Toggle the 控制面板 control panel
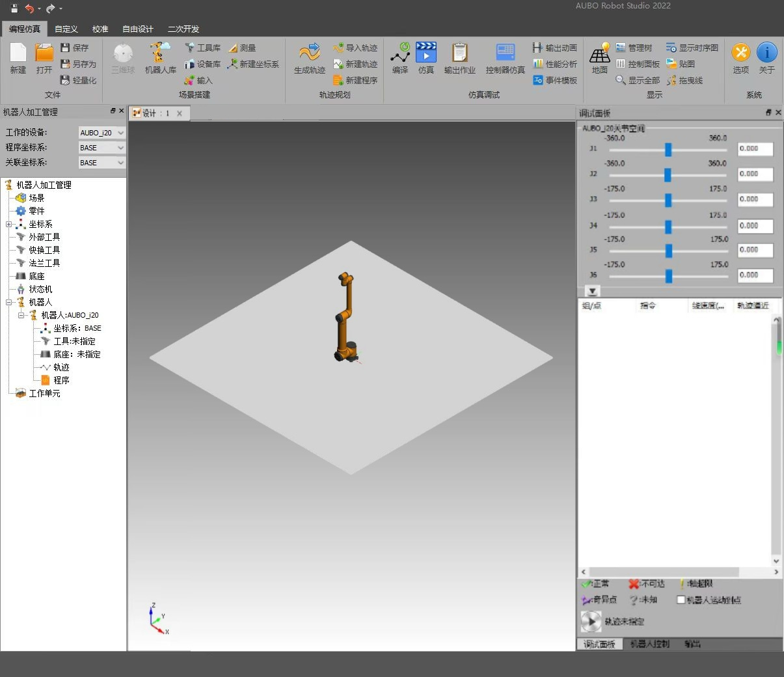784x677 pixels. [638, 64]
